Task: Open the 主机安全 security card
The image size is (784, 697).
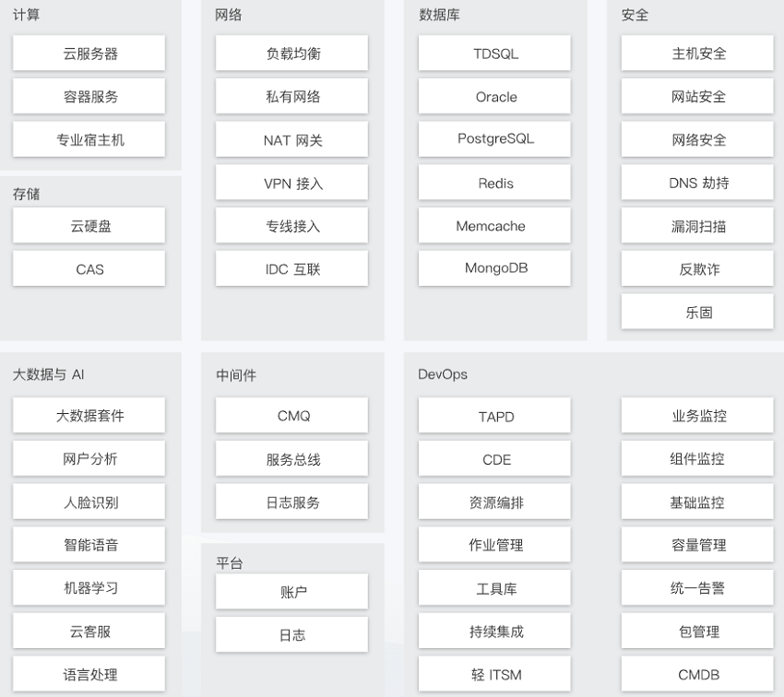Action: tap(697, 53)
